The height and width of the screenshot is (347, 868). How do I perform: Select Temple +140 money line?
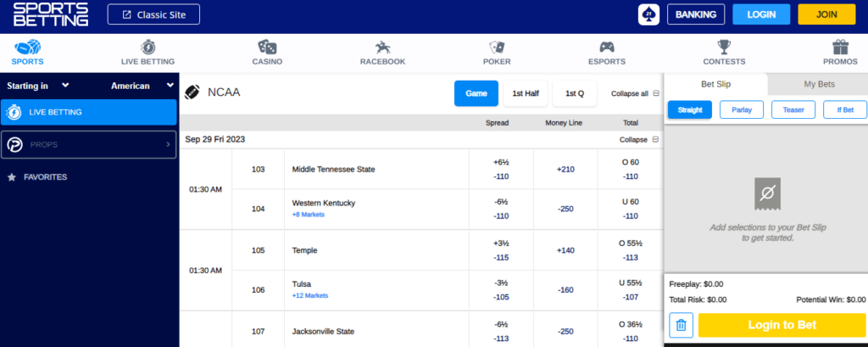(x=565, y=250)
